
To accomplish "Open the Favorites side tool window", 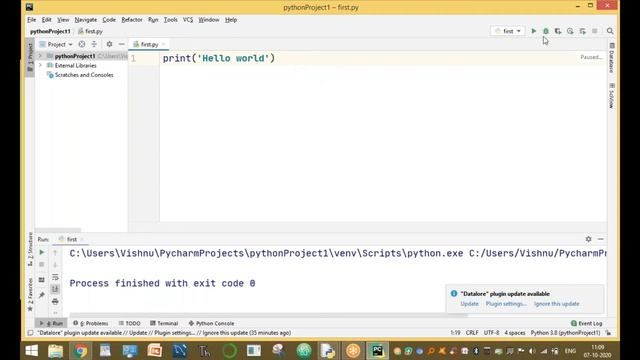I will pos(30,294).
